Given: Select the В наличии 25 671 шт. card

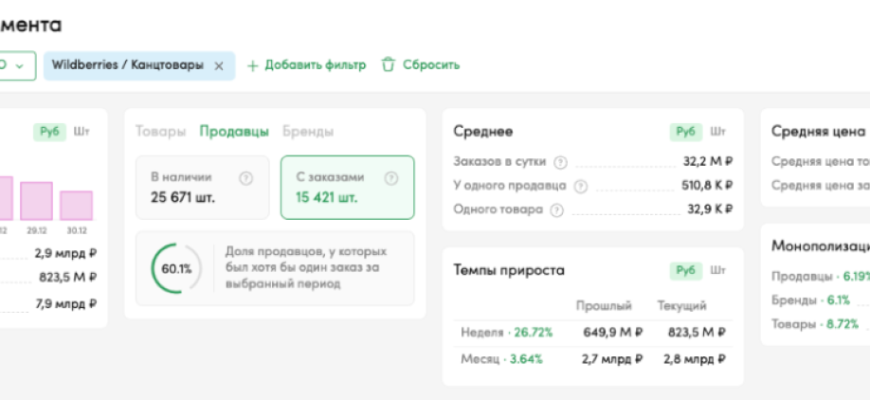Looking at the screenshot, I should tap(202, 187).
